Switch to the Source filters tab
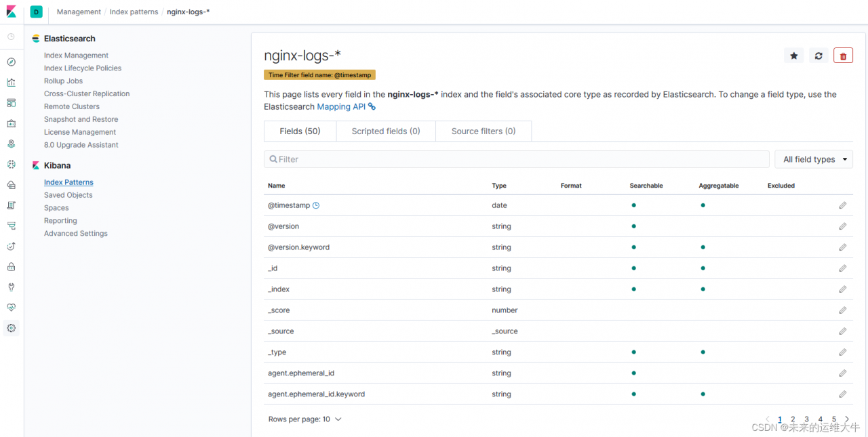868x437 pixels. 484,131
